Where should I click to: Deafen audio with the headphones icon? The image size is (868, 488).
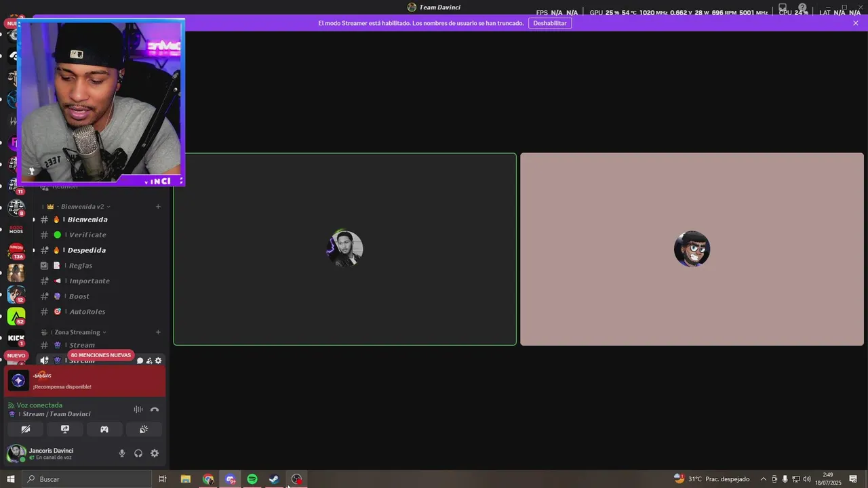pyautogui.click(x=138, y=453)
